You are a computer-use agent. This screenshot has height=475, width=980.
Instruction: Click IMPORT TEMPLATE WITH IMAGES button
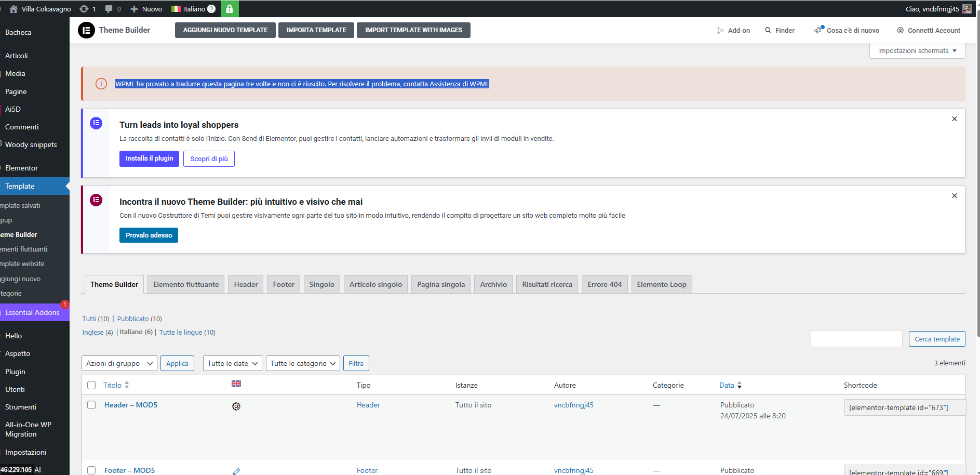413,30
